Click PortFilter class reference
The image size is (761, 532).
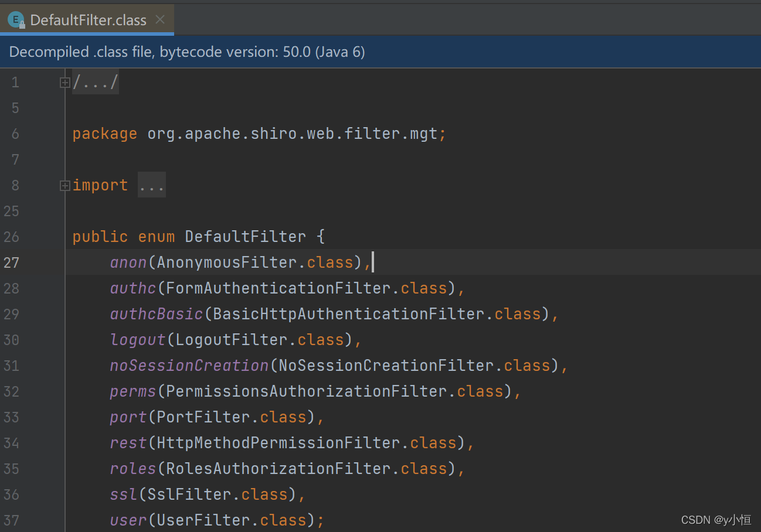(203, 417)
